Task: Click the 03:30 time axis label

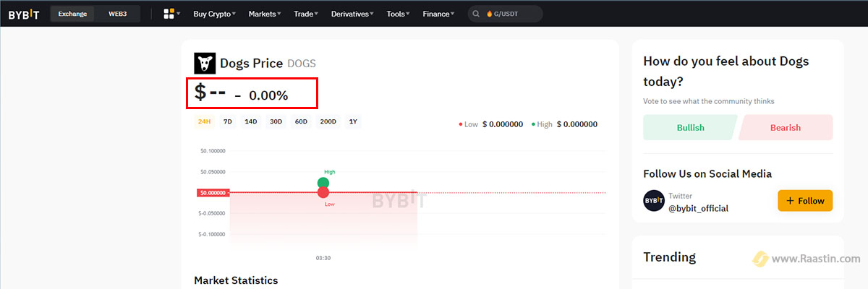Action: click(323, 258)
